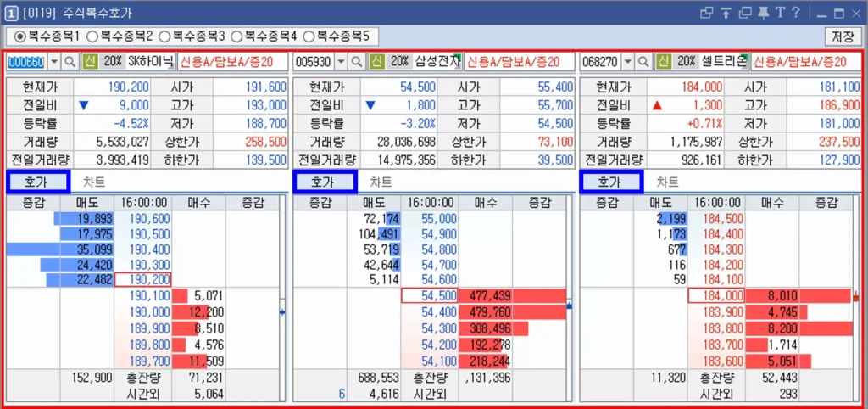
Task: Click the upload-arrow icon in title bar
Action: coord(726,12)
